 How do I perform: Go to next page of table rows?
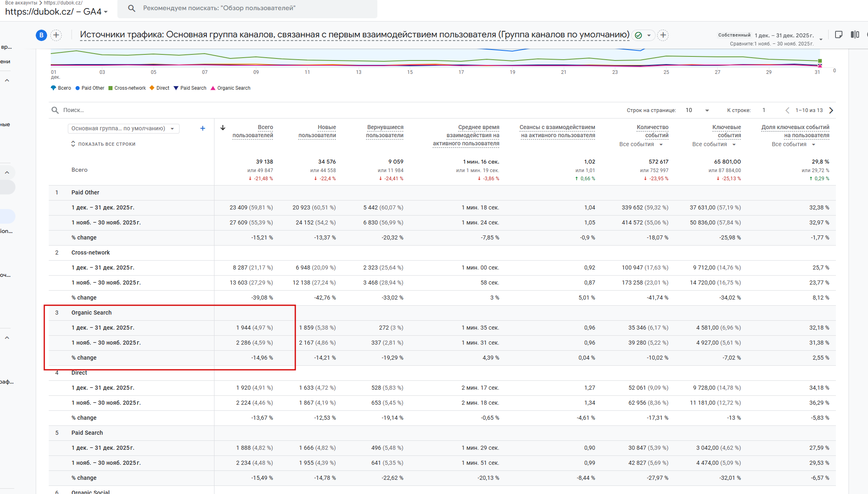831,110
